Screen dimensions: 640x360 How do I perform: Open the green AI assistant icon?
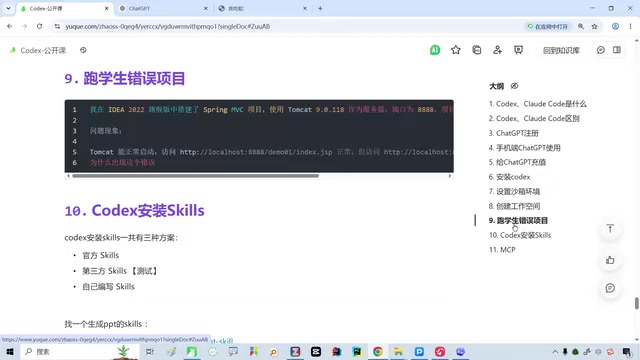pos(435,50)
